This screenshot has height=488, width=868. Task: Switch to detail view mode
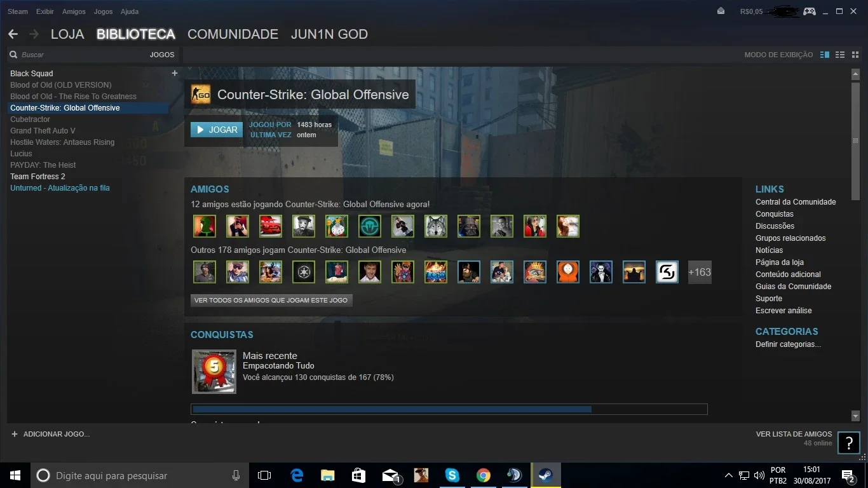click(x=825, y=55)
